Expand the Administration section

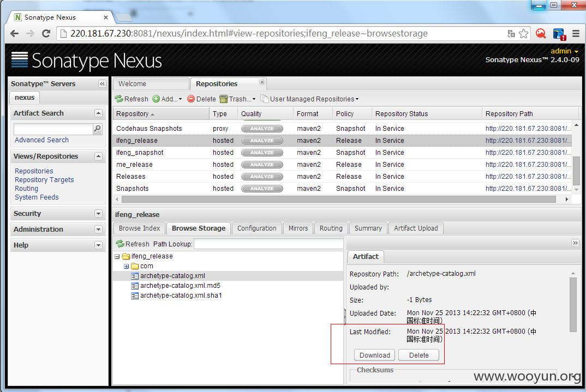(x=98, y=229)
